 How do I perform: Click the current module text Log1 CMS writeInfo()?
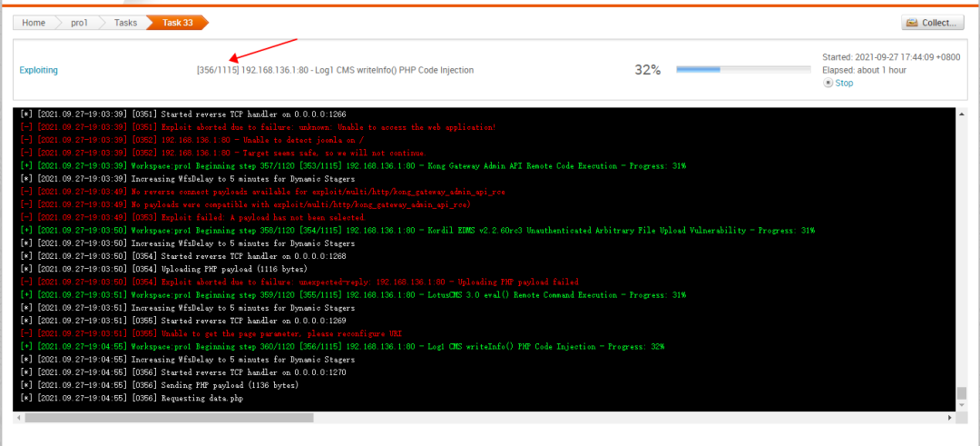[336, 70]
